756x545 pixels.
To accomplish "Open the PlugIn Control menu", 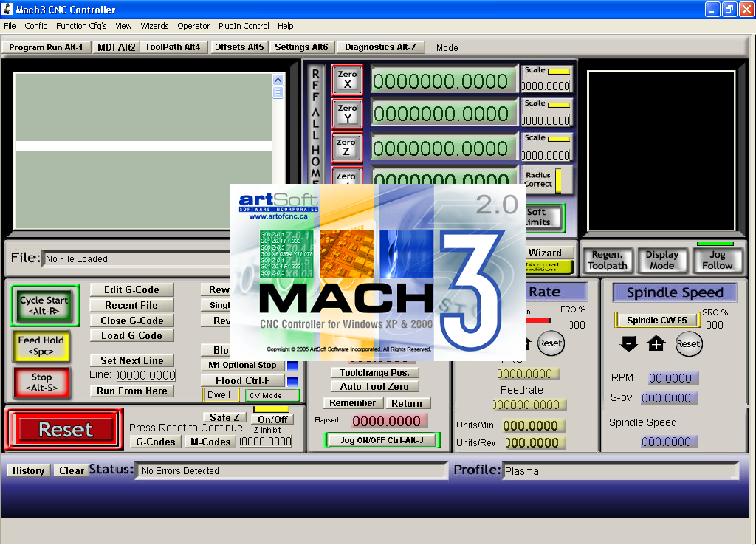I will click(244, 26).
